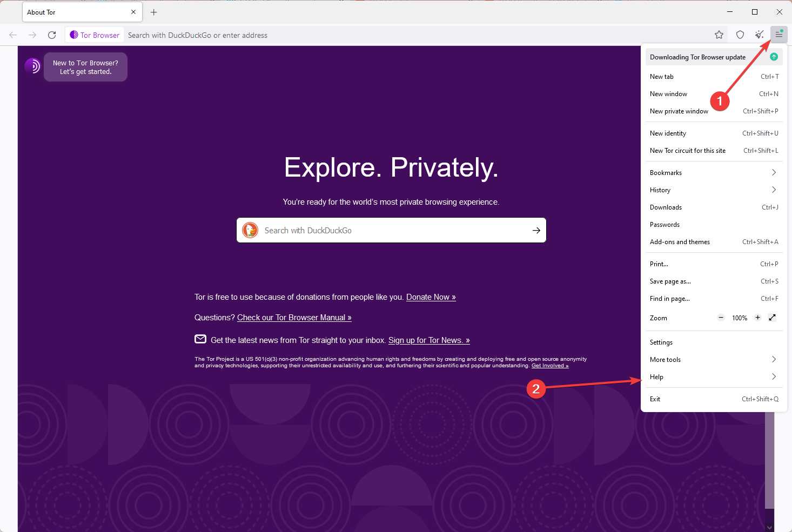
Task: Click the DuckDuckGo logo in search box
Action: click(250, 230)
